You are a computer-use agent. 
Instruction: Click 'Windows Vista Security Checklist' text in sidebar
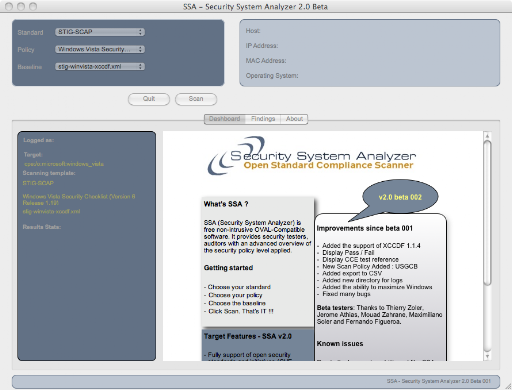[x=79, y=200]
